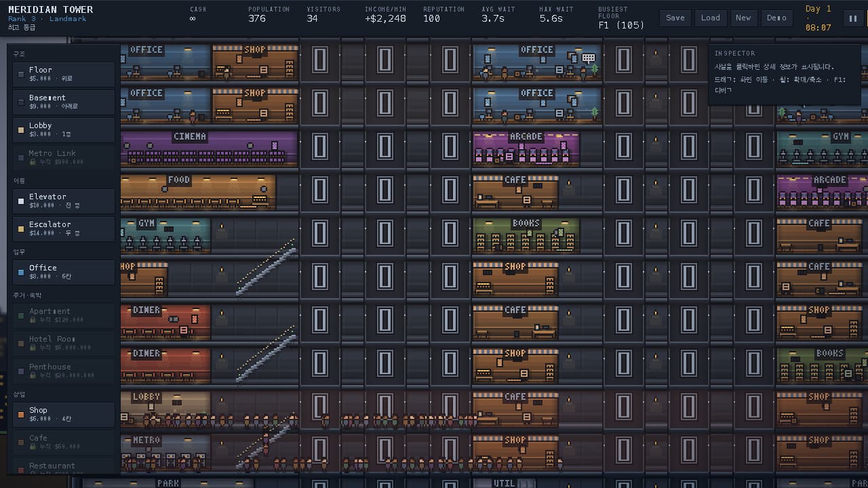Click the visitors value 34
868x488 pixels.
pos(312,18)
